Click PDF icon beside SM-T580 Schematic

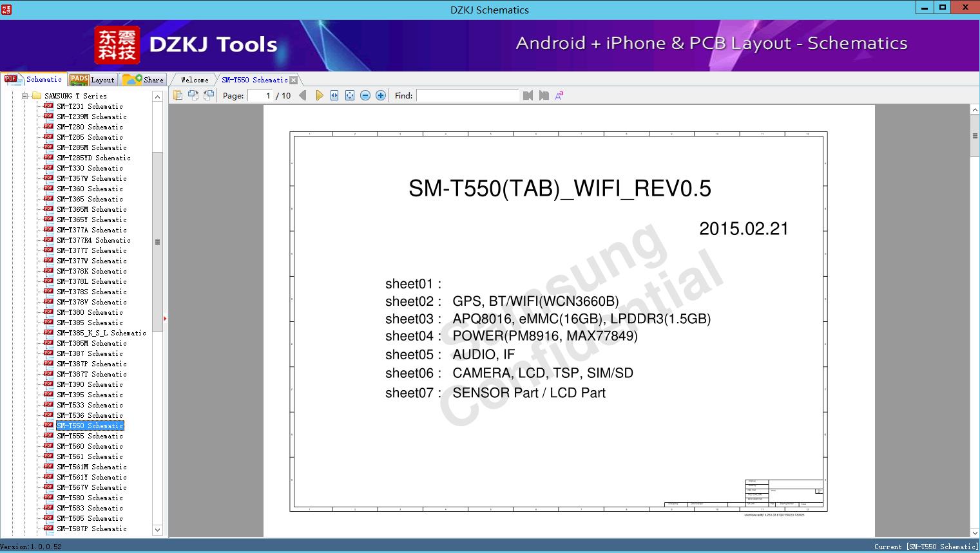[x=48, y=497]
